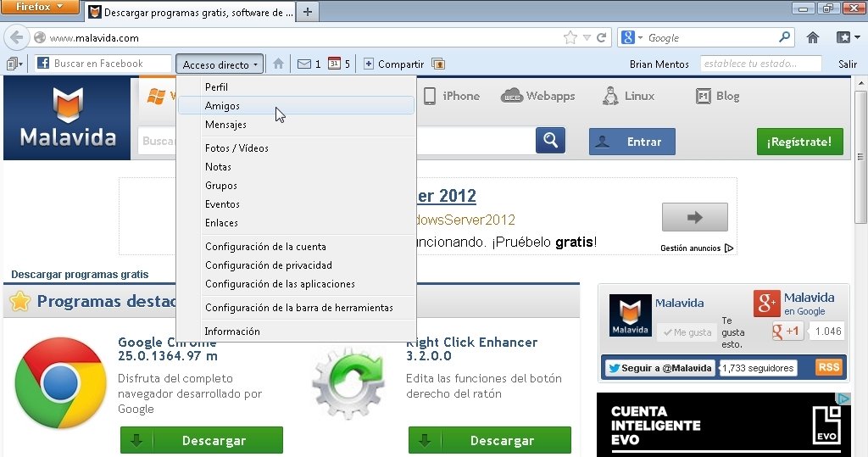868x457 pixels.
Task: Click the photo upload icon beside Compartir
Action: (438, 64)
